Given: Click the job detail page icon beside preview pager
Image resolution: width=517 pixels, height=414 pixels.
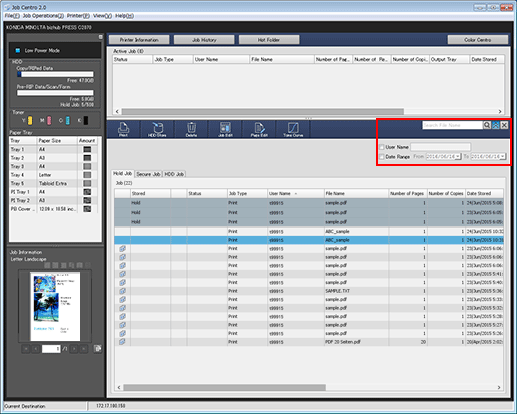Looking at the screenshot, I should click(x=98, y=349).
